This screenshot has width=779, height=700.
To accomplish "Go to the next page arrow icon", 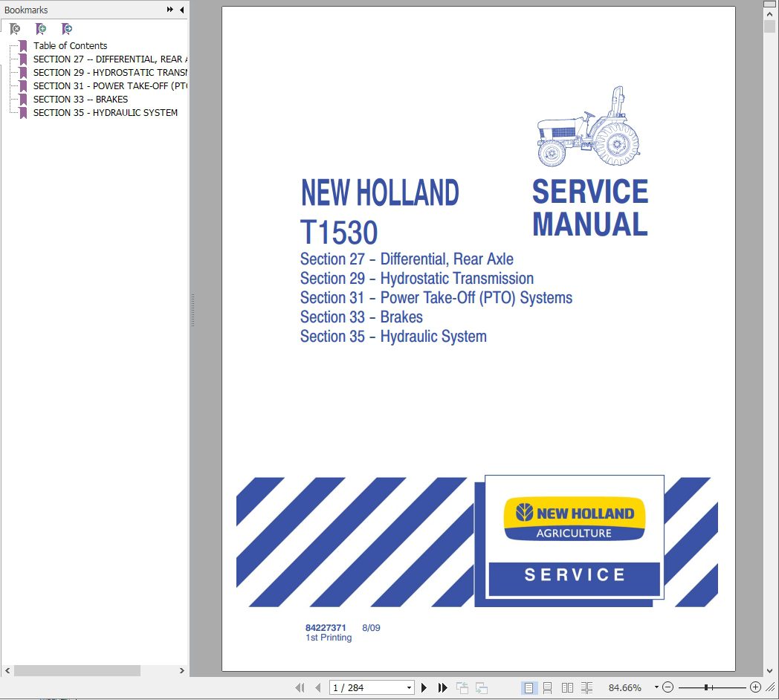I will (x=423, y=687).
